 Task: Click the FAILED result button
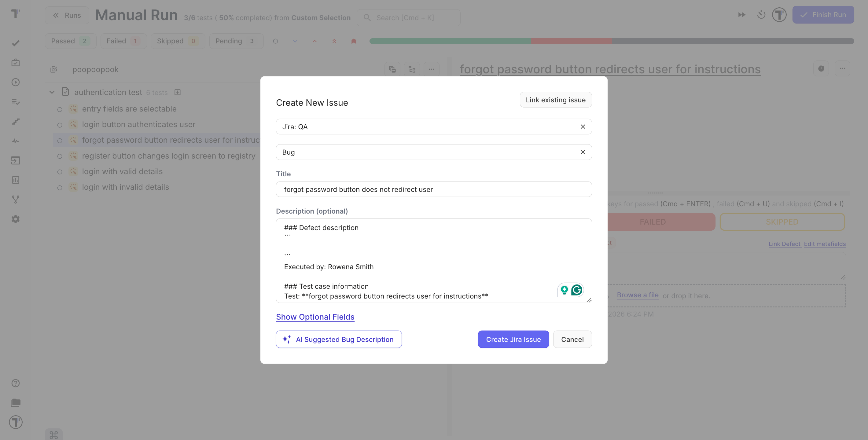pos(652,222)
